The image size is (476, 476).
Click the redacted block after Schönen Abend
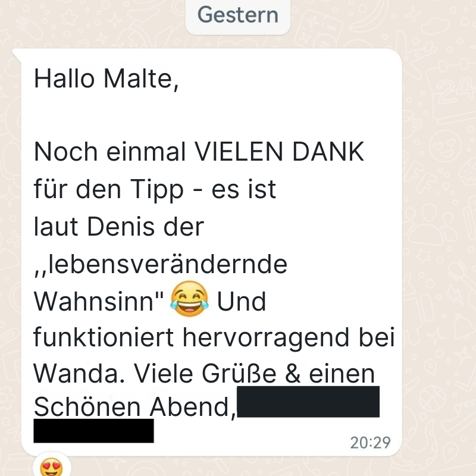click(308, 402)
